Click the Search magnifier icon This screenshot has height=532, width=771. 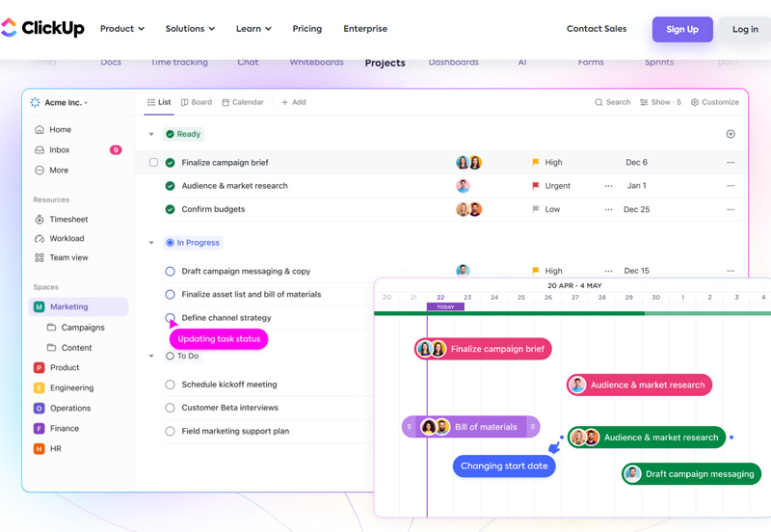[x=598, y=102]
